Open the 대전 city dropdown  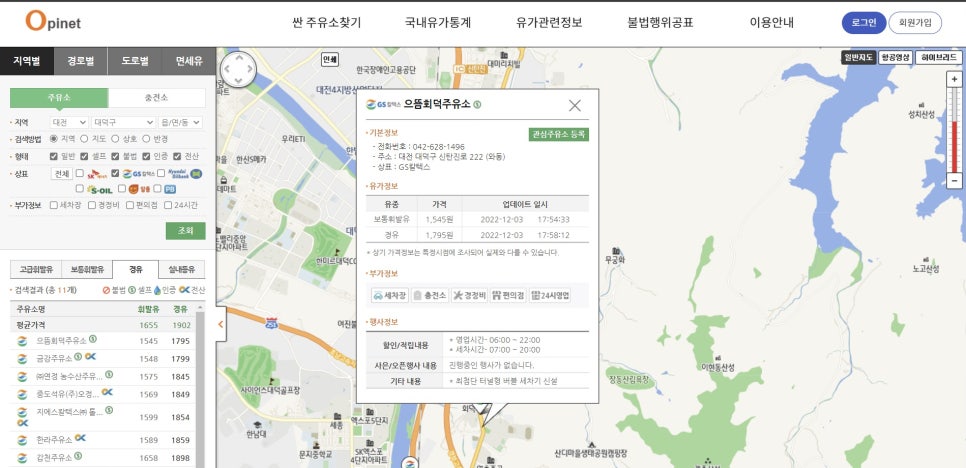coord(69,123)
